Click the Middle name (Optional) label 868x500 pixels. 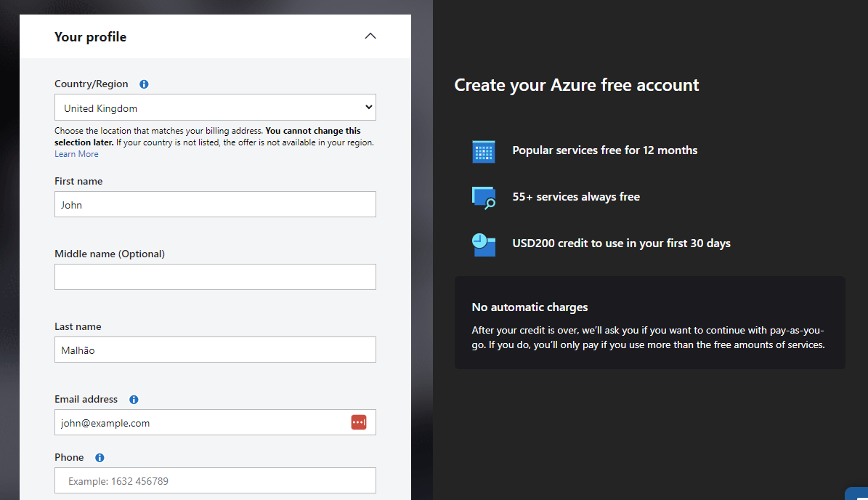110,254
